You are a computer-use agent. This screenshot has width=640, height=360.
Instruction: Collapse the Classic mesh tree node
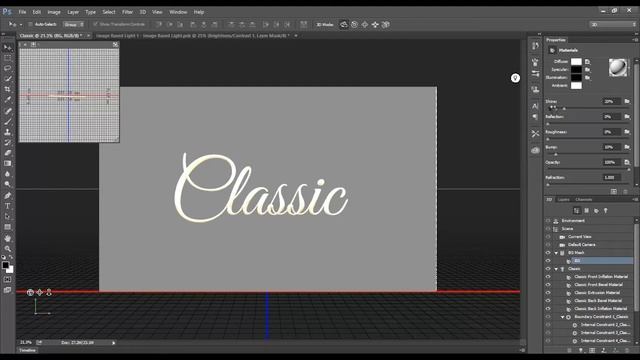pyautogui.click(x=556, y=269)
